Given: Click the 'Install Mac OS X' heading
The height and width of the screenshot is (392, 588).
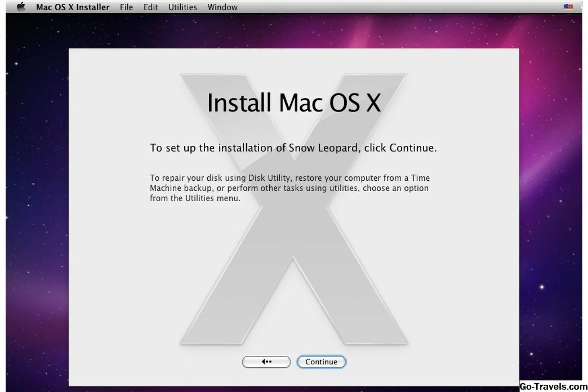Looking at the screenshot, I should (x=294, y=103).
